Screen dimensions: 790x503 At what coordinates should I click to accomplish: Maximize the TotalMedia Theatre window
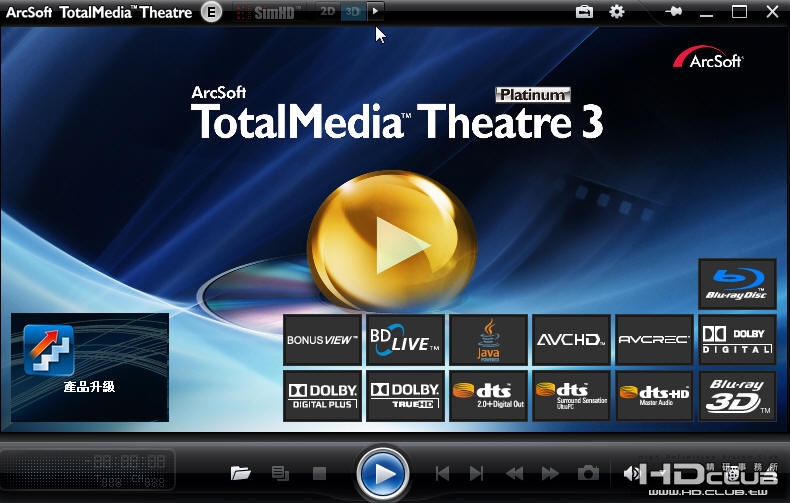739,11
